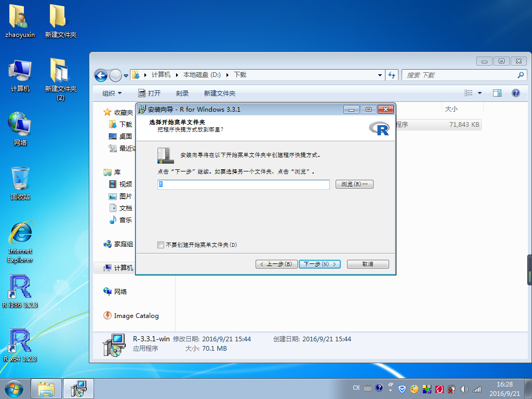Go back with 上一步(B) button
This screenshot has height=399, width=532.
[276, 264]
